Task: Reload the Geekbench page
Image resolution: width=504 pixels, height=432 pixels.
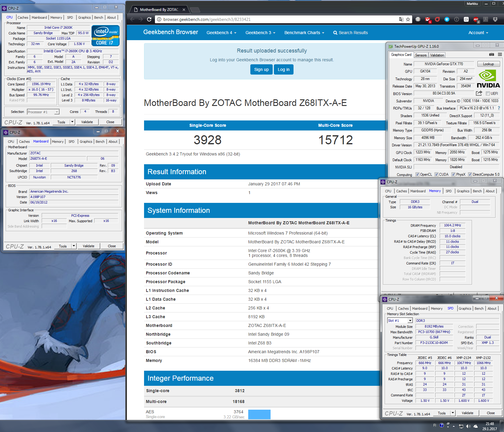Action: (x=149, y=19)
